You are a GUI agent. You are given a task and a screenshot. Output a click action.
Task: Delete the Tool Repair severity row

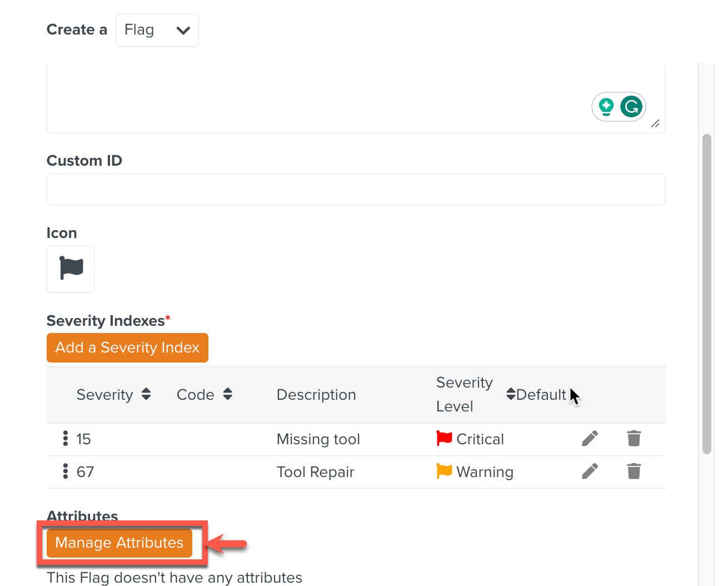pyautogui.click(x=634, y=471)
